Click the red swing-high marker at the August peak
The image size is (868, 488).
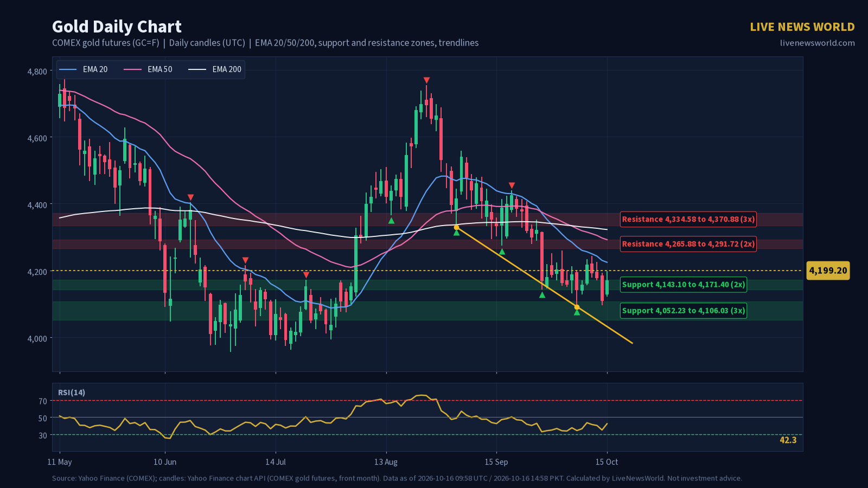tap(426, 80)
